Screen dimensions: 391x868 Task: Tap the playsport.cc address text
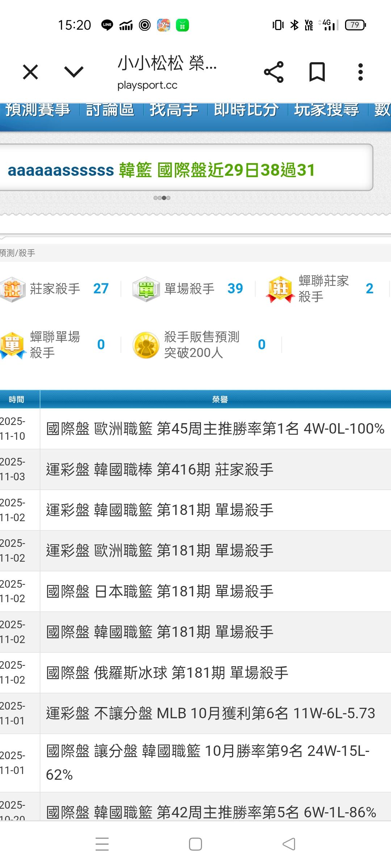pos(147,85)
